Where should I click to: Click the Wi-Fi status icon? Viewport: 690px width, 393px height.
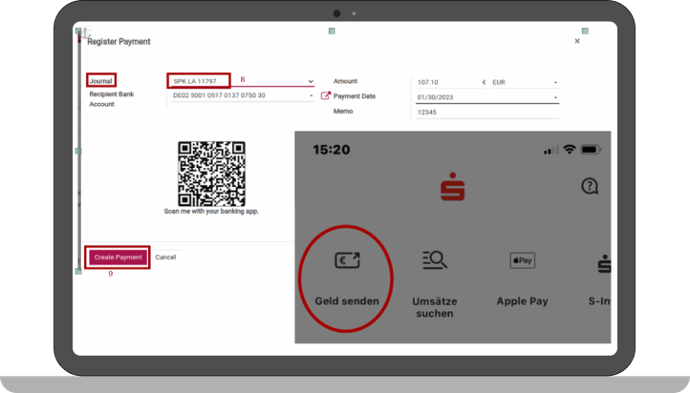pos(569,150)
